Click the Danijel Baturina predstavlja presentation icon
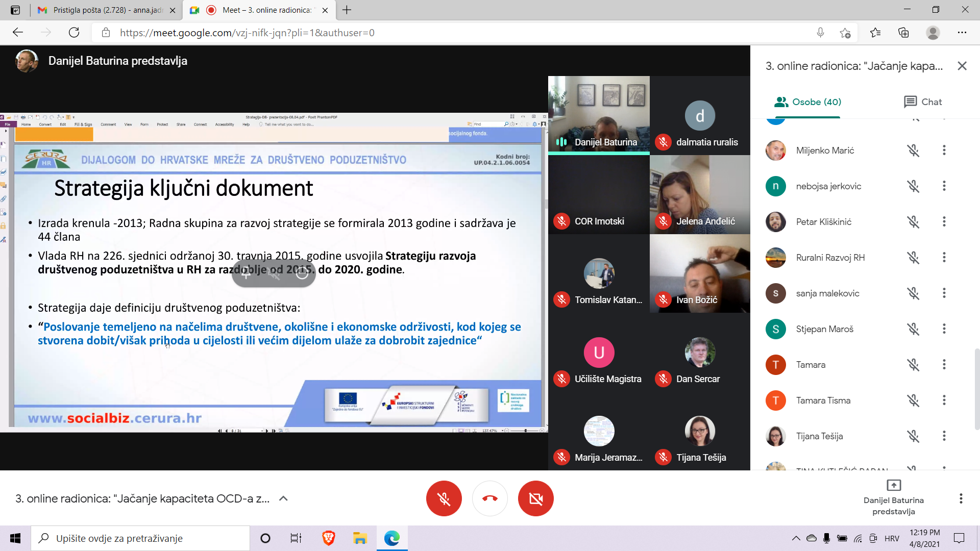This screenshot has height=551, width=980. [x=893, y=485]
